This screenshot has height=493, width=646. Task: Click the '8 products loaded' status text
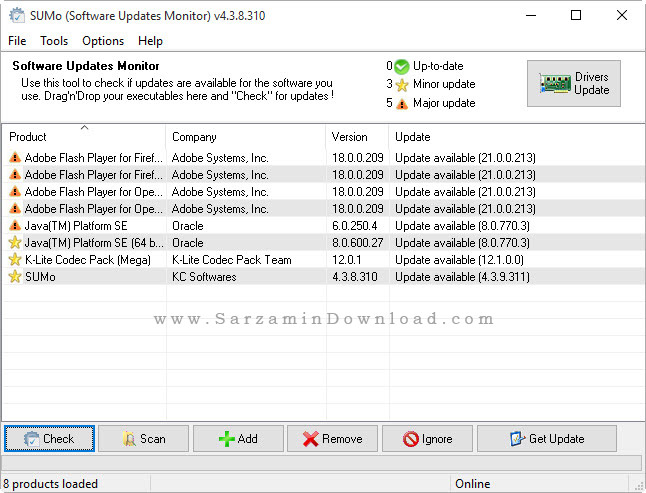[x=50, y=484]
